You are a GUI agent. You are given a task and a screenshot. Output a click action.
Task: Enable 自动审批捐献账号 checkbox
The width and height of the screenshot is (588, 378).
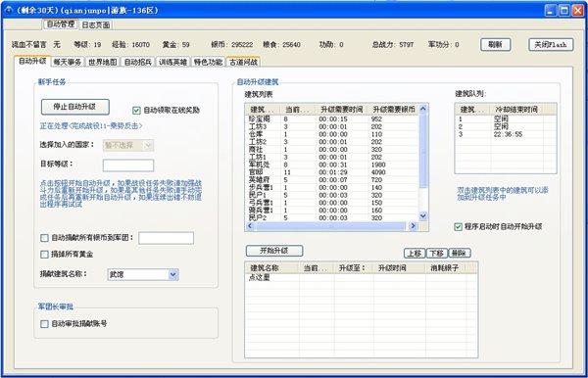click(x=44, y=324)
